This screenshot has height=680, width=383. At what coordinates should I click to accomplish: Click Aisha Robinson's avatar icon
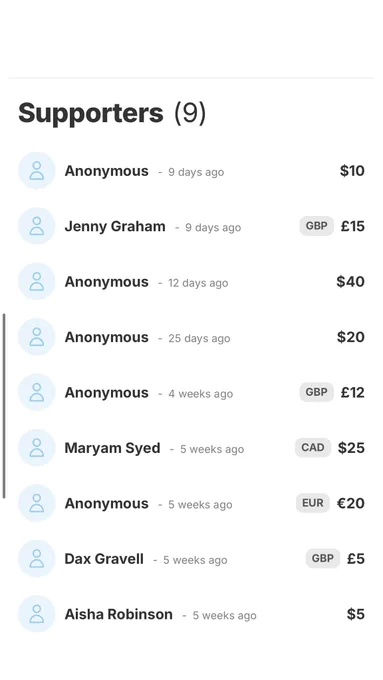point(36,614)
